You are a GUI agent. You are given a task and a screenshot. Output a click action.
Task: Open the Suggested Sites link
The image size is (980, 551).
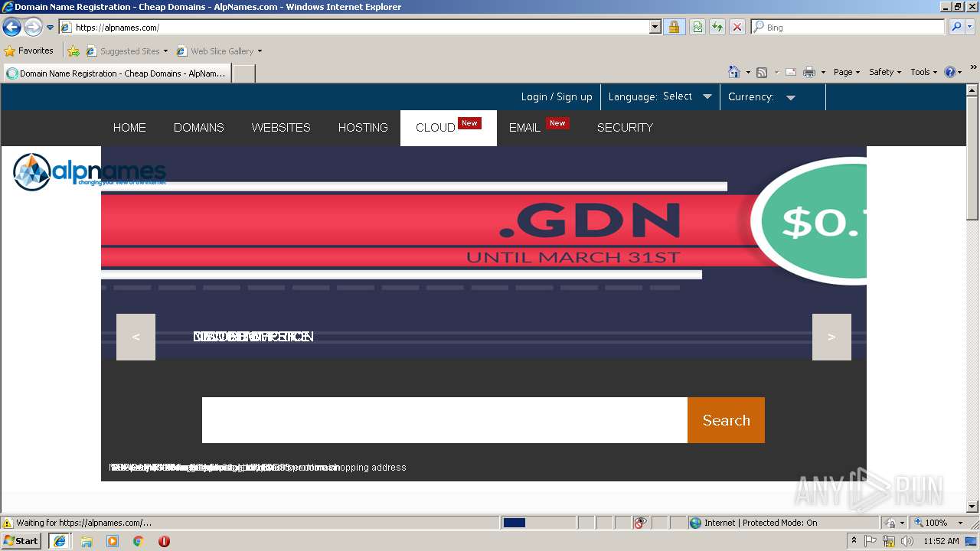(x=126, y=51)
